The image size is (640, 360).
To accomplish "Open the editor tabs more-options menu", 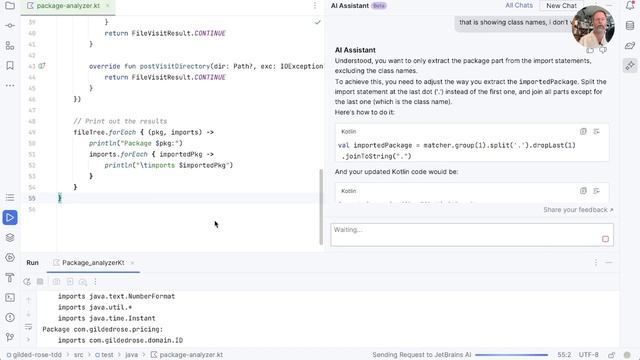I will point(315,6).
